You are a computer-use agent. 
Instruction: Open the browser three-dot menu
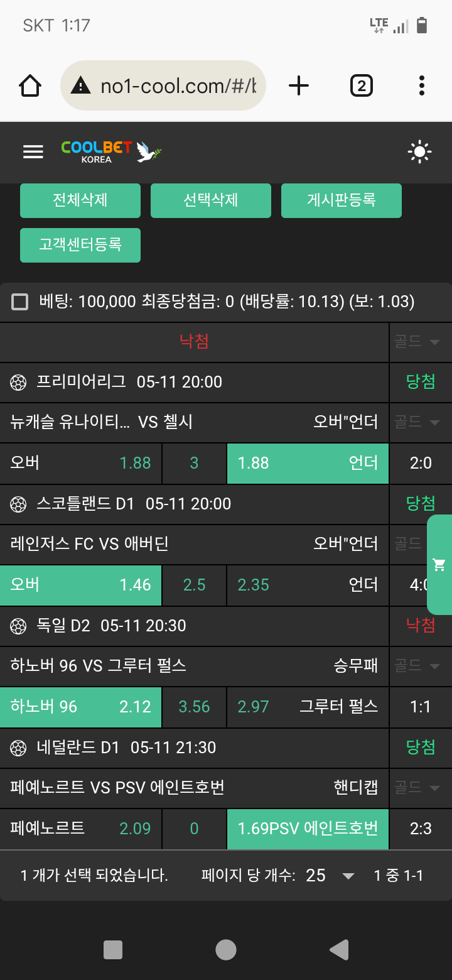click(x=421, y=85)
